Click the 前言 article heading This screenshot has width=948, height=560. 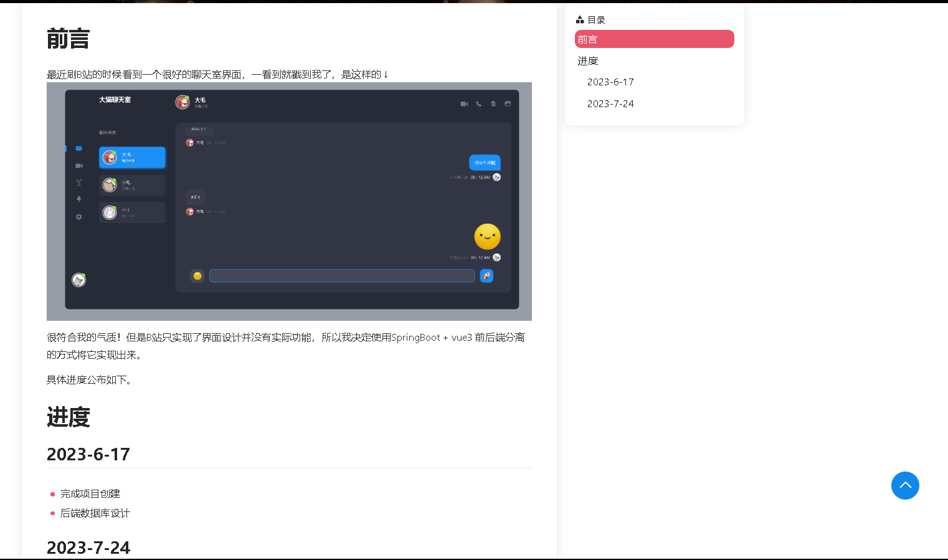[69, 39]
